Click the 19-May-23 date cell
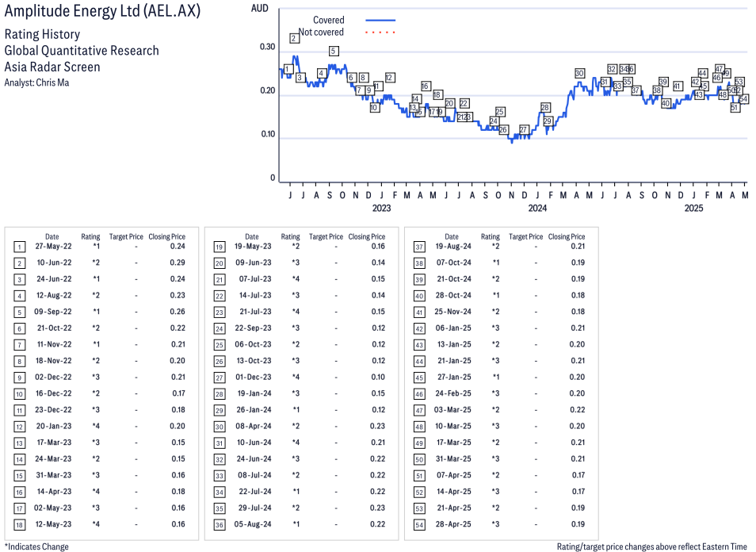 coord(253,246)
